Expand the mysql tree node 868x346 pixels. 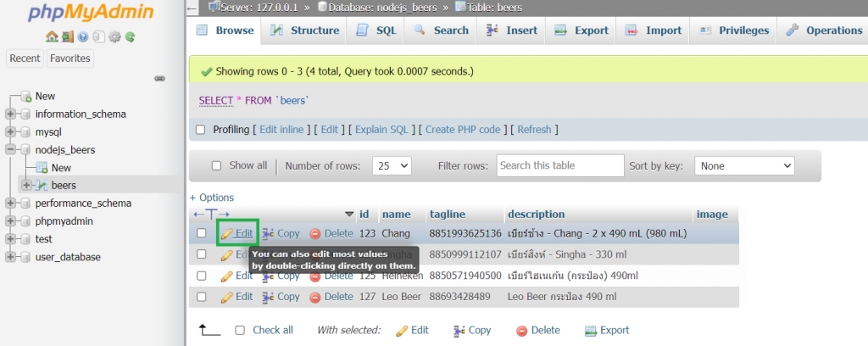click(10, 132)
